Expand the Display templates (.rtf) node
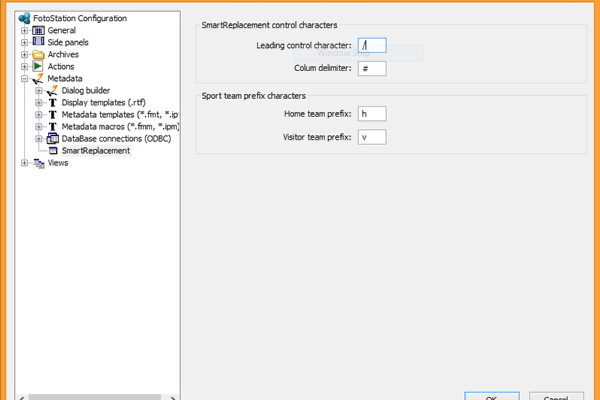 coord(38,102)
